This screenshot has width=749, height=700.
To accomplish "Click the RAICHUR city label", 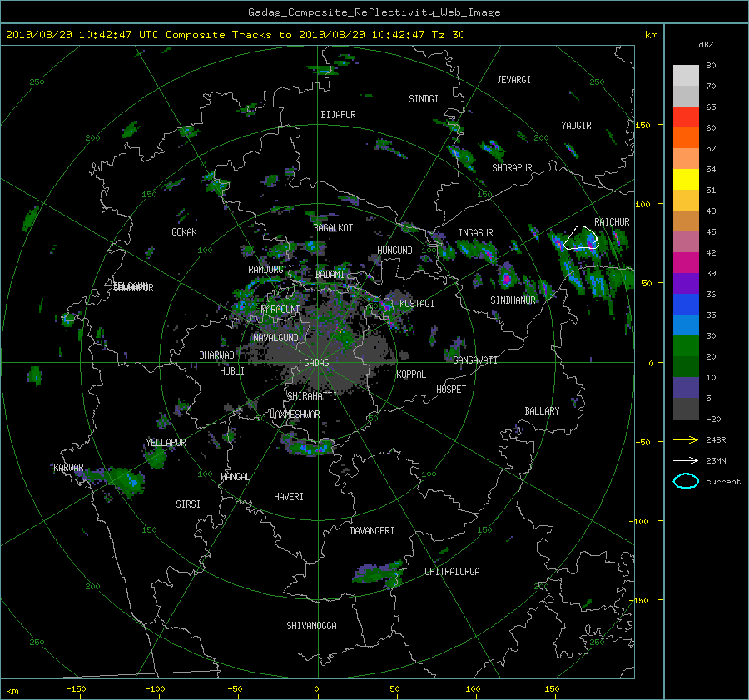I will coord(612,222).
